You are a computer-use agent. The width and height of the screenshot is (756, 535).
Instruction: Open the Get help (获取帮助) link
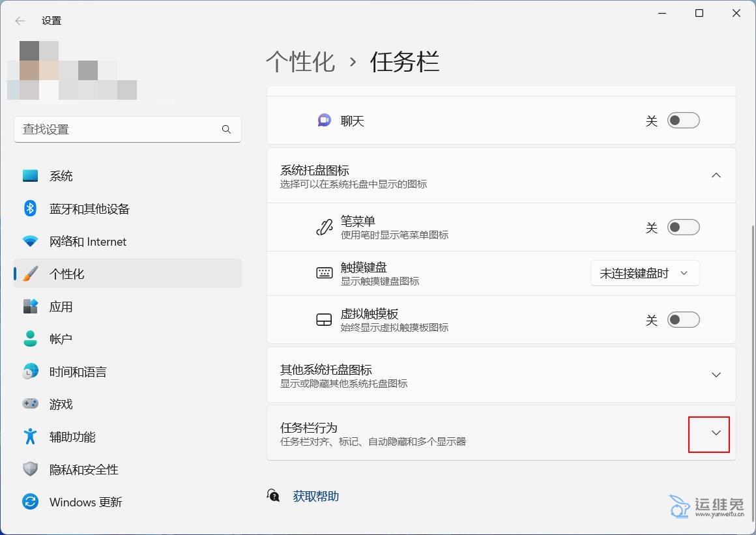click(315, 497)
